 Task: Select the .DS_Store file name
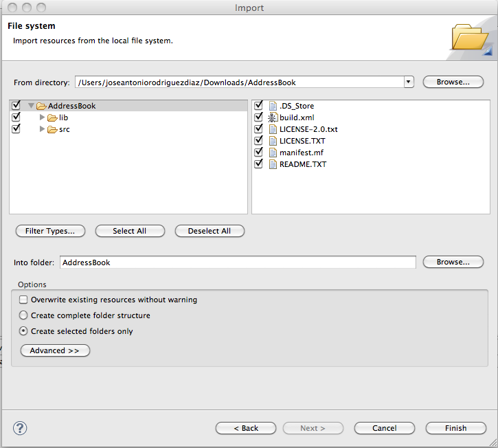(297, 106)
